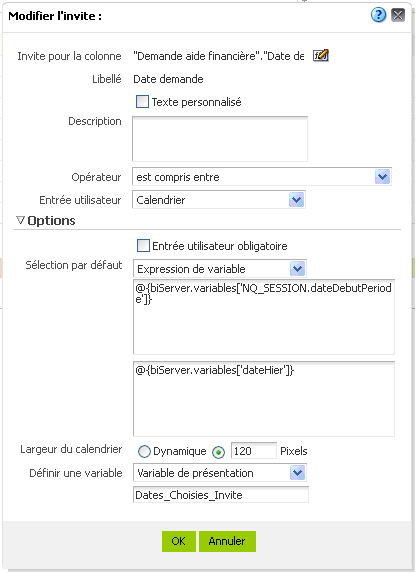Click the dateHier expression text box

pyautogui.click(x=264, y=399)
